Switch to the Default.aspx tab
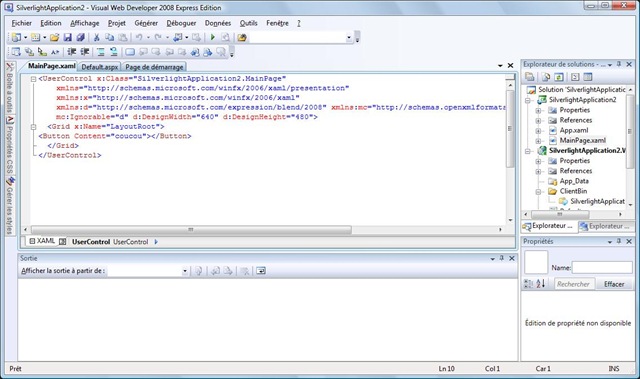 tap(100, 67)
